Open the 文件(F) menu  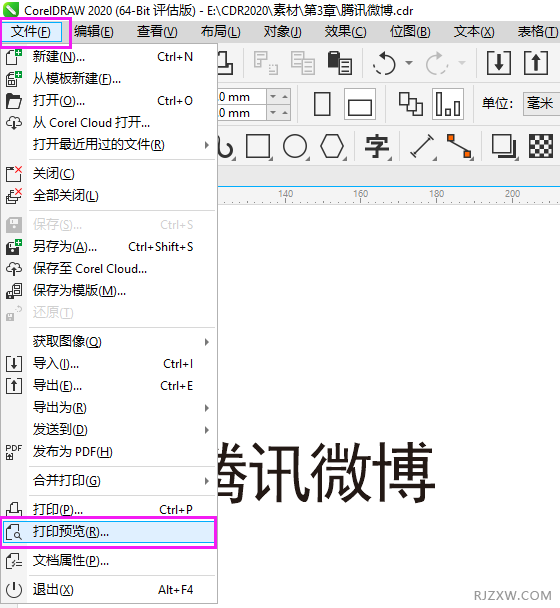point(31,32)
